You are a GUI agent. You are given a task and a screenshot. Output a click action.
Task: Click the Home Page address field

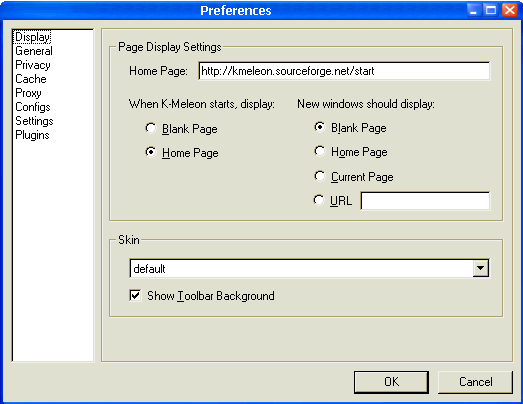[344, 71]
